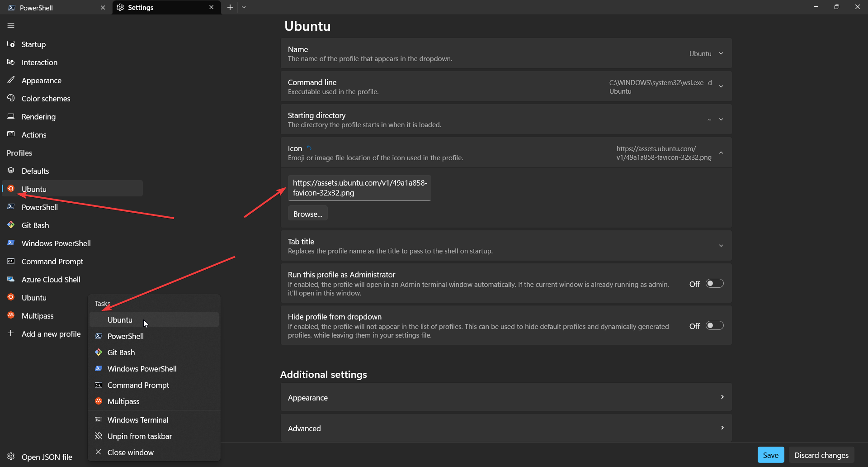Open the Azure Cloud Shell profile
868x467 pixels.
(x=51, y=279)
